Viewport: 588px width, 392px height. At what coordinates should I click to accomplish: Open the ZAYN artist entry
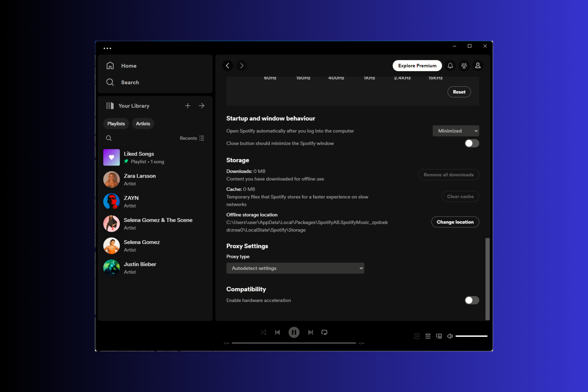click(155, 202)
